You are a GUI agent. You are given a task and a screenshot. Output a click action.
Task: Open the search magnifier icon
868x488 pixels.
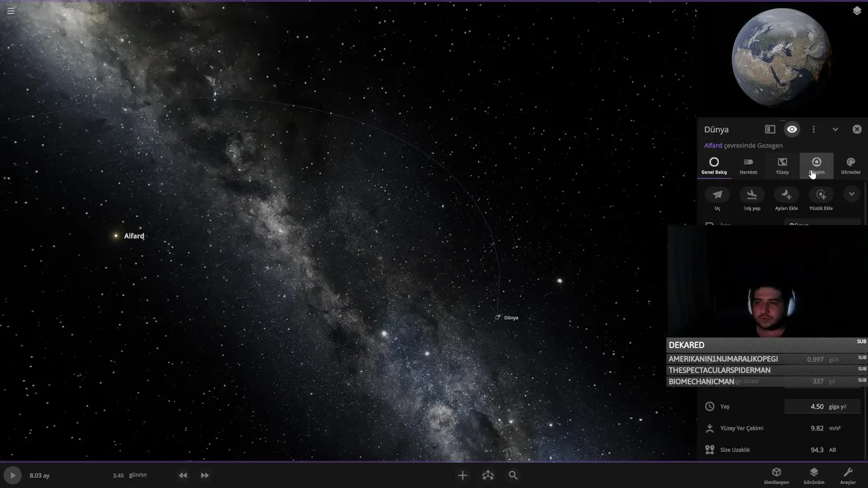coord(513,476)
